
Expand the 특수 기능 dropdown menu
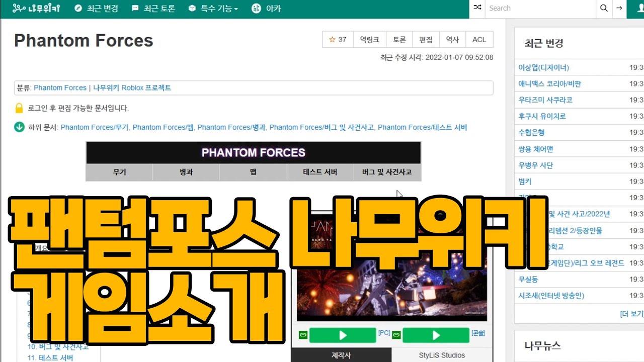[213, 9]
